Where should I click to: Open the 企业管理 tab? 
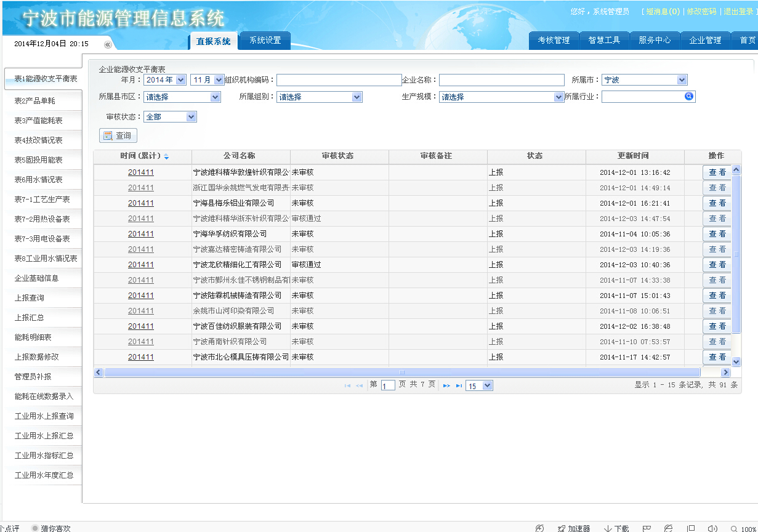[x=705, y=40]
